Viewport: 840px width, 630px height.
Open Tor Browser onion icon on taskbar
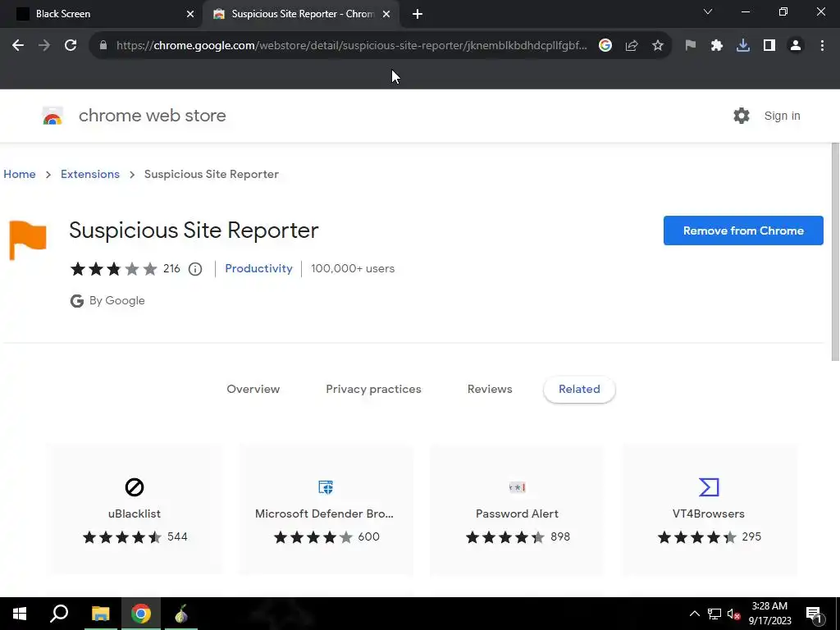[181, 614]
